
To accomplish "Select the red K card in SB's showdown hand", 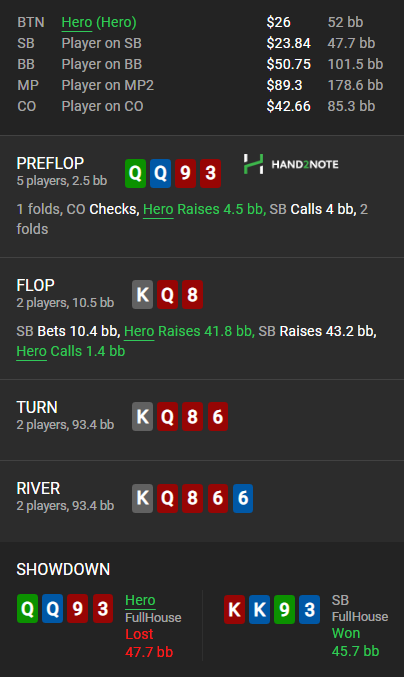I will [x=234, y=609].
